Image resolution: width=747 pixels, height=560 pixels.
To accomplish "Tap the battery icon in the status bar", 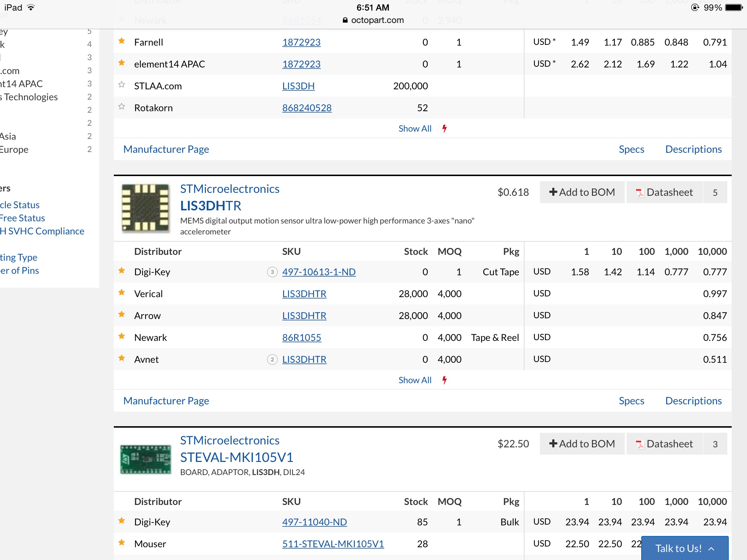I will point(734,8).
